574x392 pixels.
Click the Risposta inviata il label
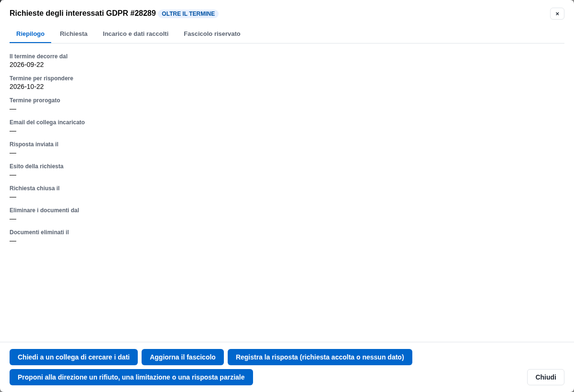click(x=34, y=144)
